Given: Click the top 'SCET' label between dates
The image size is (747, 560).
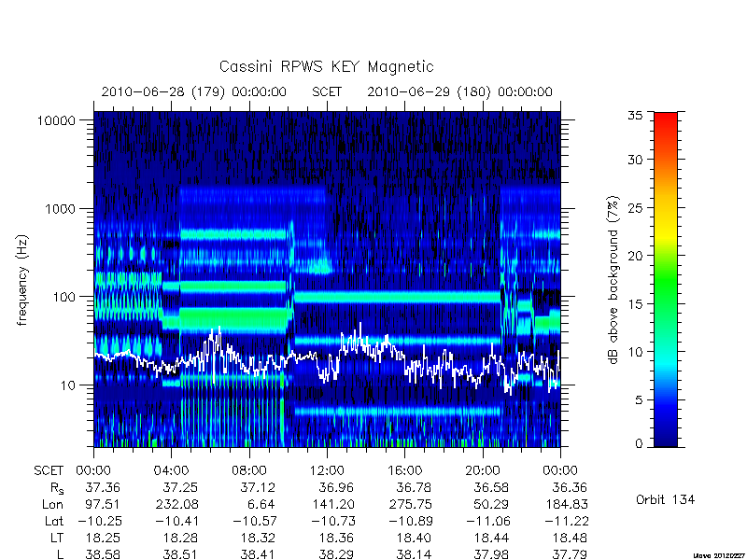Looking at the screenshot, I should [x=327, y=91].
